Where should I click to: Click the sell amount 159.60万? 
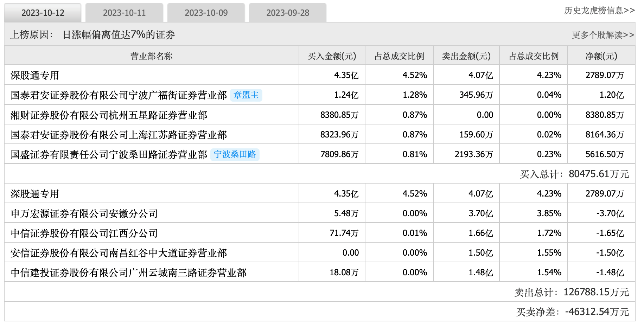pyautogui.click(x=476, y=135)
